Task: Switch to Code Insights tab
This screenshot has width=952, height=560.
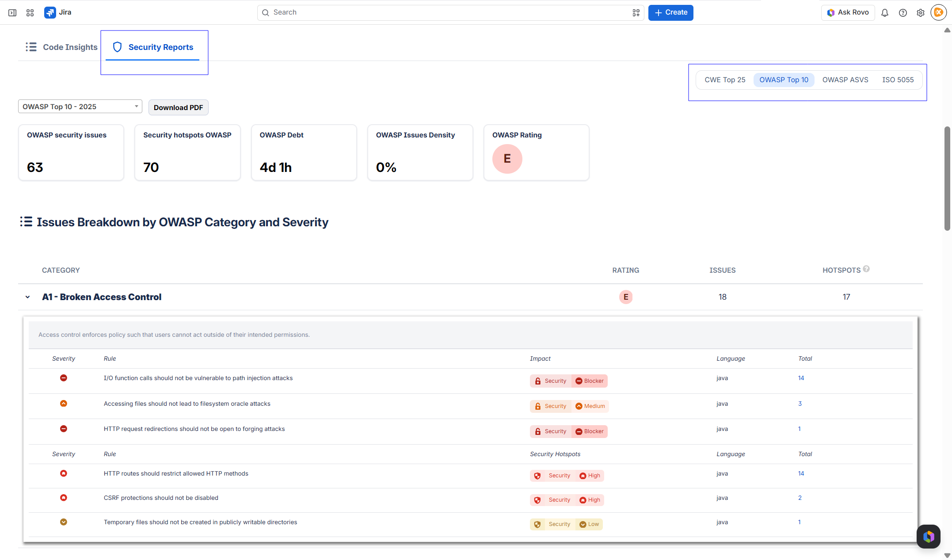Action: 61,47
